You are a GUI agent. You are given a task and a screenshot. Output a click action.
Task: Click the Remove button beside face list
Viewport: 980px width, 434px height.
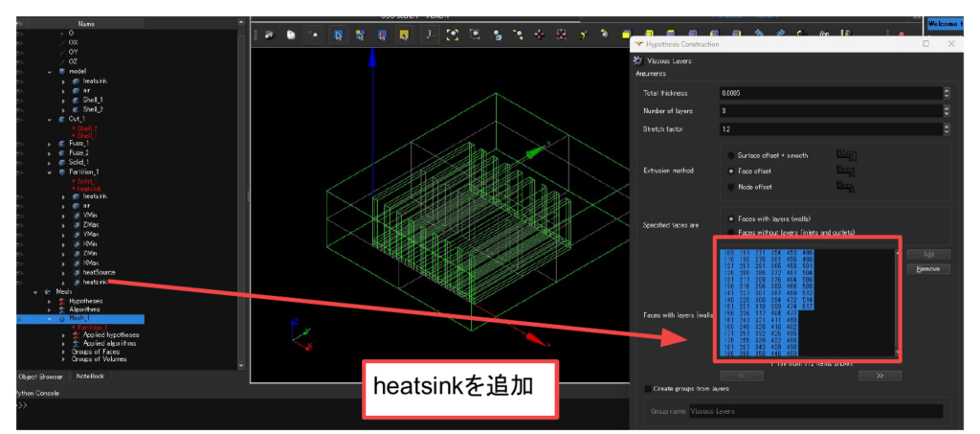927,269
